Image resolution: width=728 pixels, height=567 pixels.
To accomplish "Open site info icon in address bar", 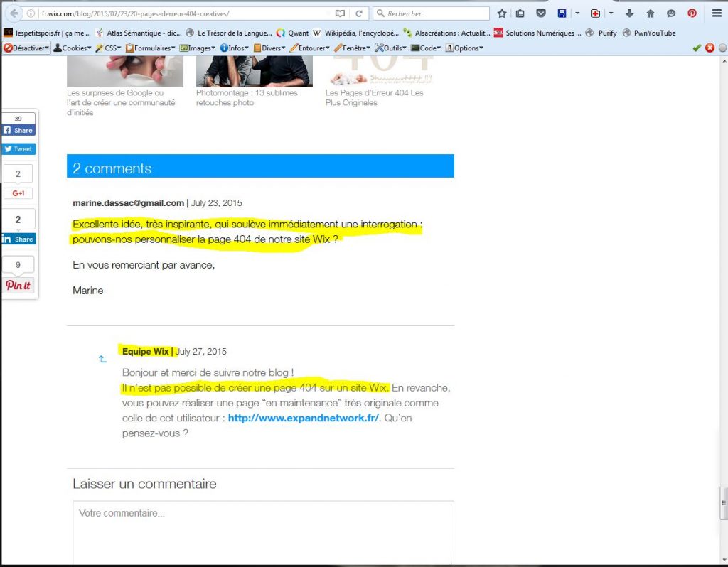I will (x=31, y=13).
